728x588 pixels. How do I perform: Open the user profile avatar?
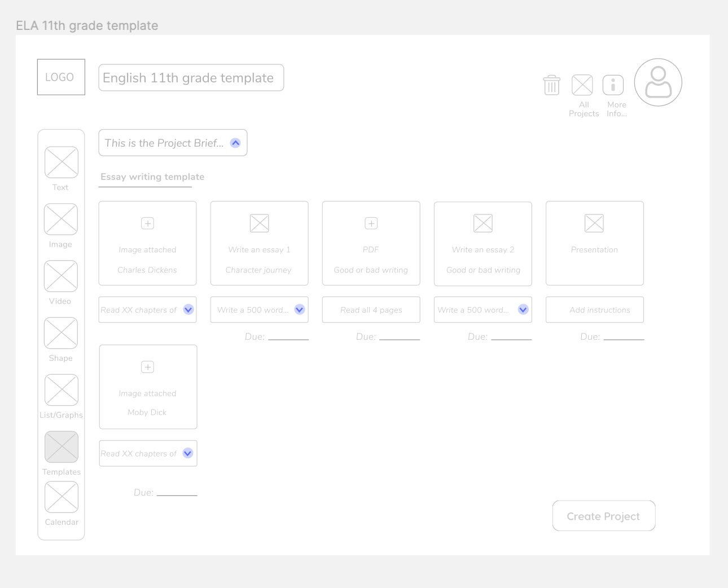click(658, 82)
